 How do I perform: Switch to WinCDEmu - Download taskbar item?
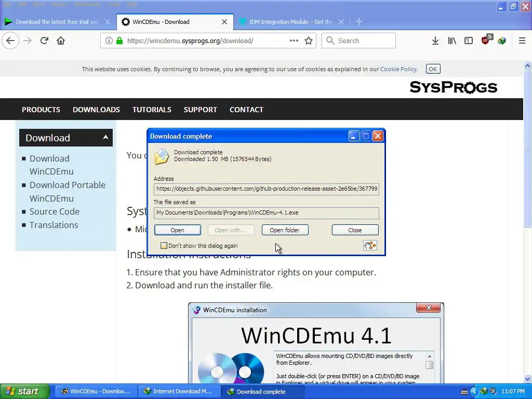click(96, 392)
